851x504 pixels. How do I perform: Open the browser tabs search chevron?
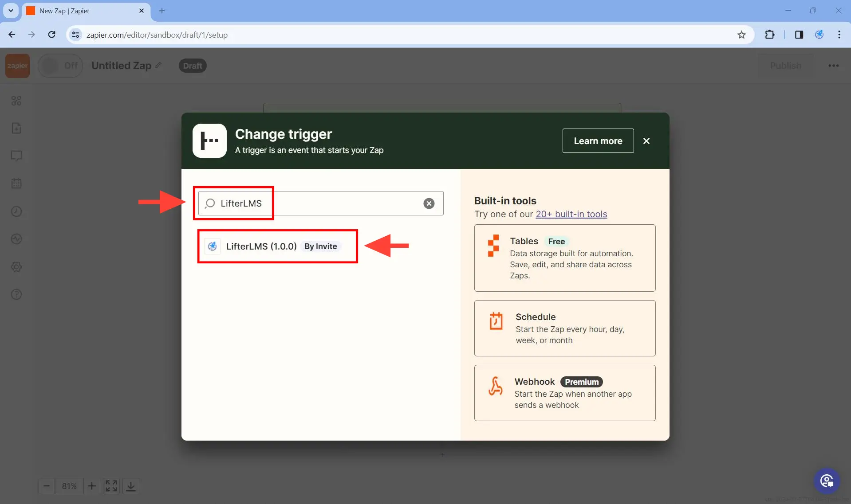click(x=11, y=11)
